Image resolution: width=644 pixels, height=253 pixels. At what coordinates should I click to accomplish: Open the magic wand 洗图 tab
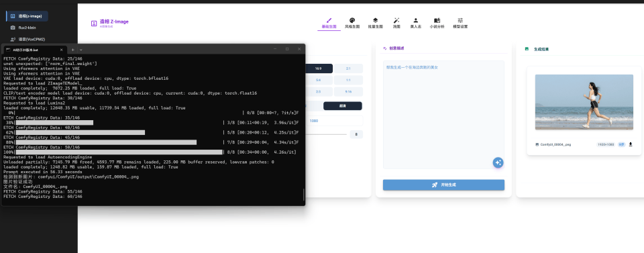coord(396,23)
